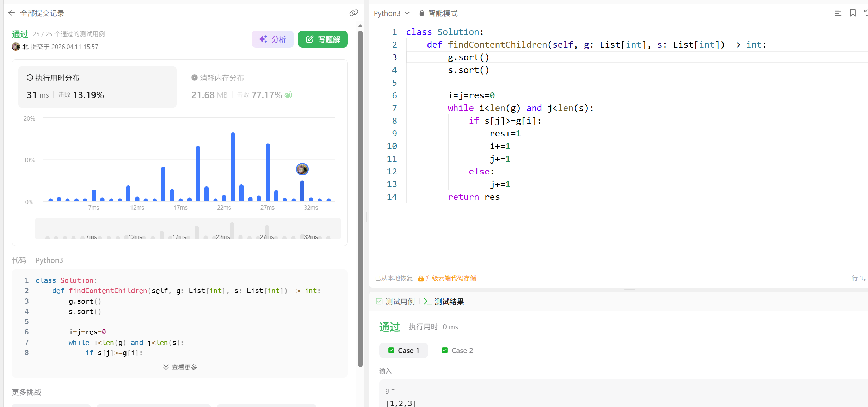This screenshot has height=407, width=868.
Task: Click the bookmark icon in editor toolbar
Action: pos(852,13)
